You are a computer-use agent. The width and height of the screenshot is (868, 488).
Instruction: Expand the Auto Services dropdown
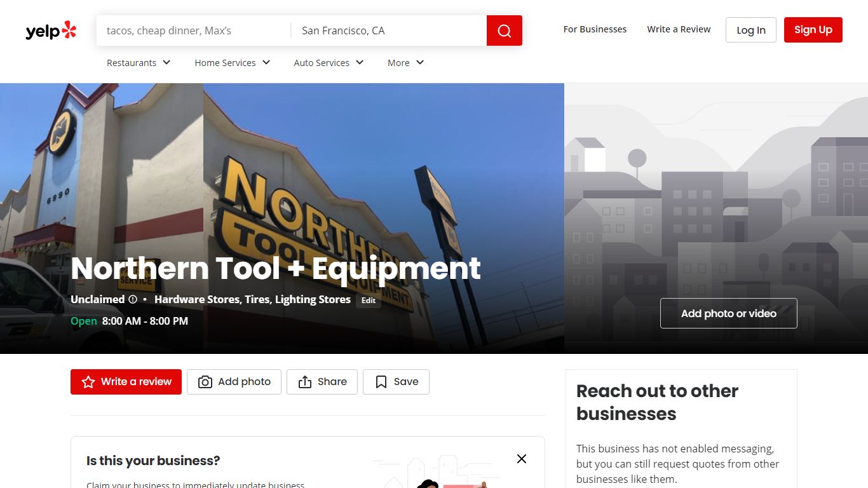[329, 63]
